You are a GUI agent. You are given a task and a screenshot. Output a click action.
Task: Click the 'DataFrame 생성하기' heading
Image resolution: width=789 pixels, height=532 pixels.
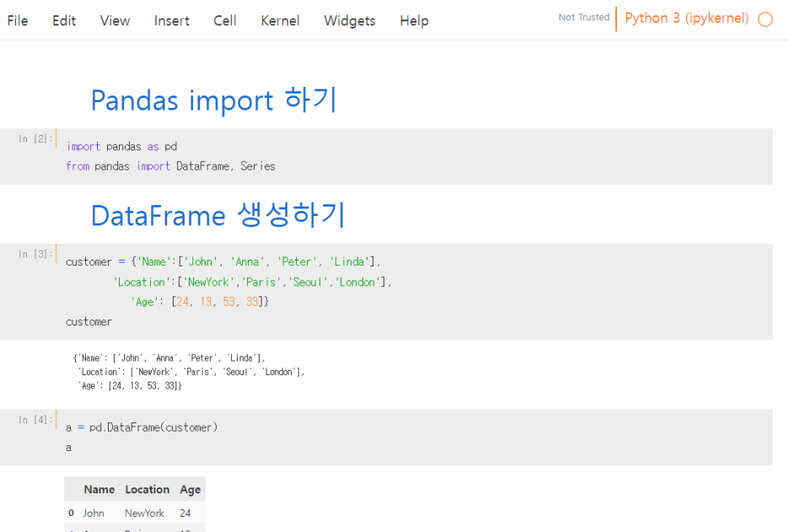[x=217, y=215]
